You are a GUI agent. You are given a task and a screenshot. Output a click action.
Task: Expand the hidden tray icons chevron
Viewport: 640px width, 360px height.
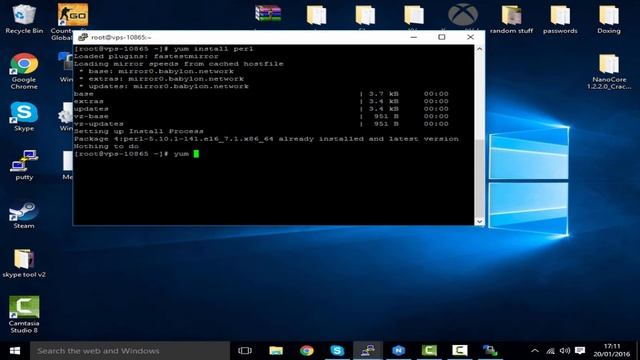(x=535, y=351)
